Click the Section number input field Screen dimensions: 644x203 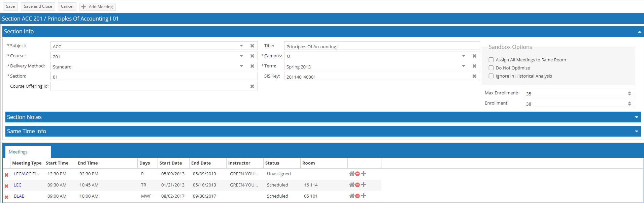[154, 77]
